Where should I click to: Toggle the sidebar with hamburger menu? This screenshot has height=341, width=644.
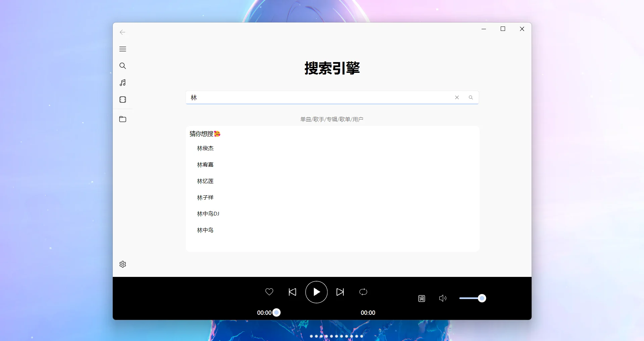pos(123,49)
